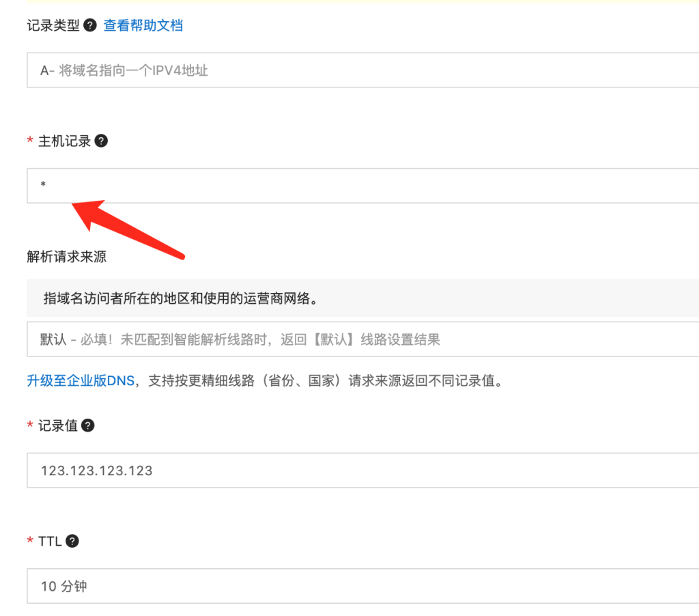Click the TTL label text
The height and width of the screenshot is (616, 699).
(x=50, y=541)
